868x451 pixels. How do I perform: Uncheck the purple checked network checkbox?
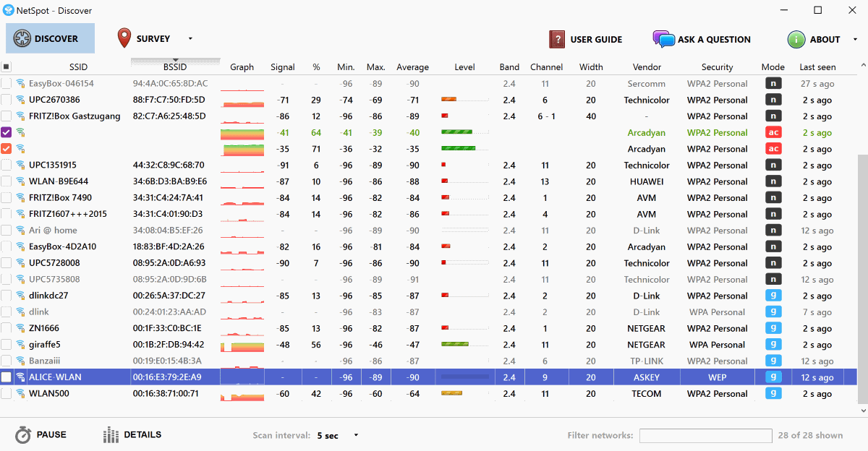point(7,132)
